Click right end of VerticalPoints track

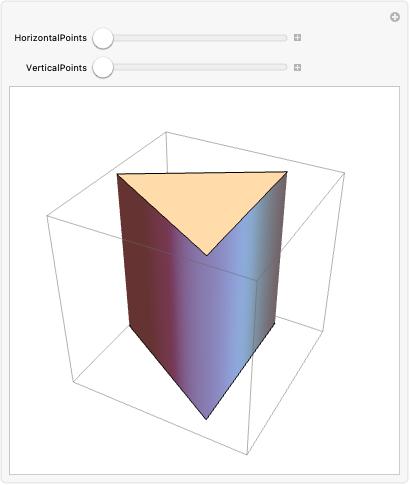pos(285,68)
